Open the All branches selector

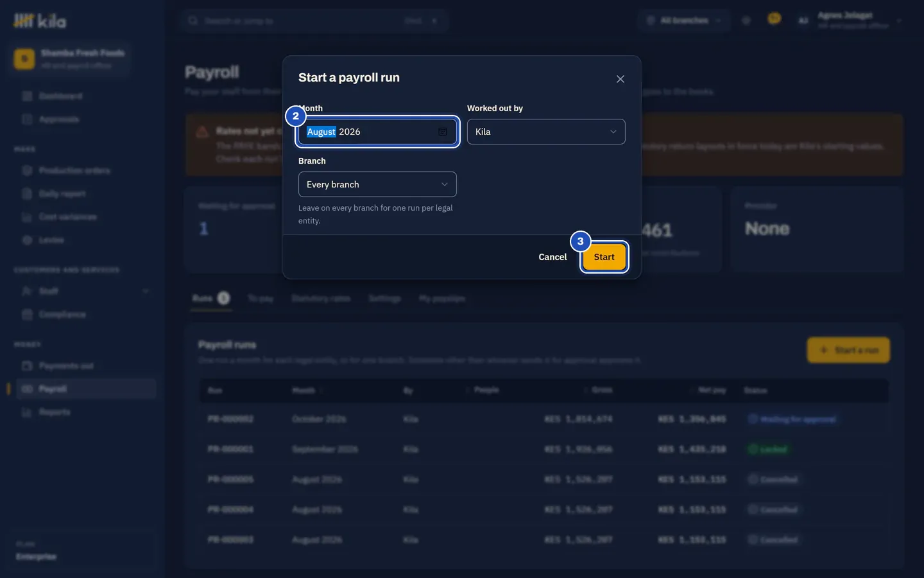[684, 21]
